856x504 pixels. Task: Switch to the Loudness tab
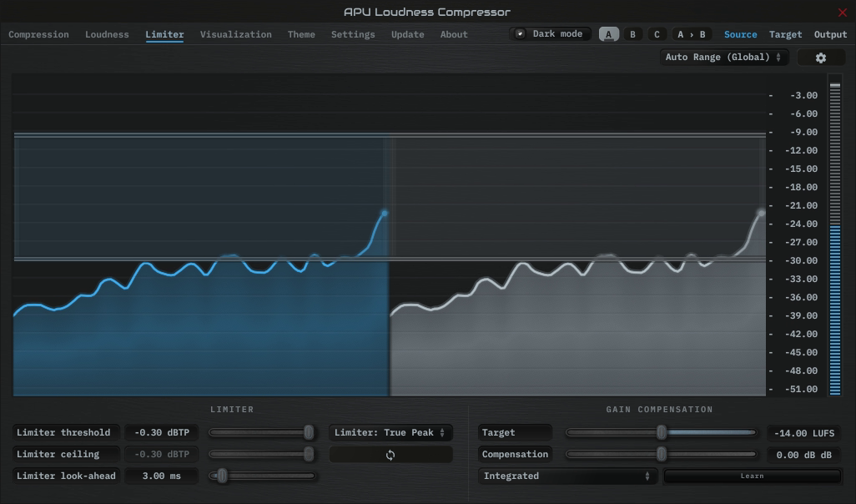pos(107,34)
